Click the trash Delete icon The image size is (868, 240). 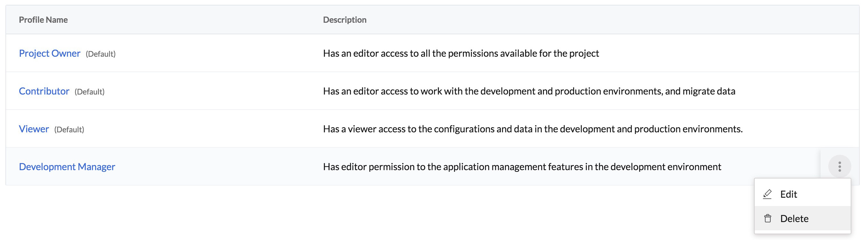click(x=767, y=219)
